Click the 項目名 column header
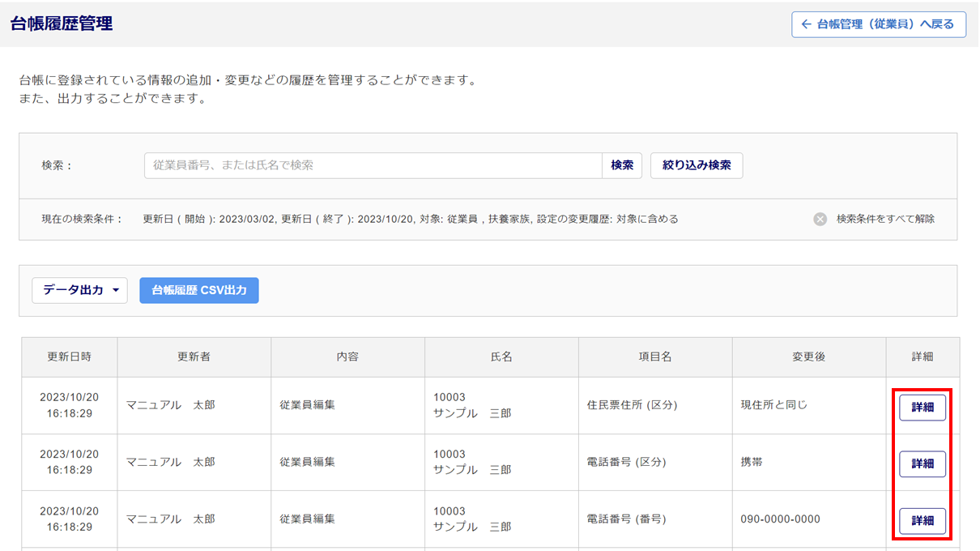The image size is (980, 551). coord(654,357)
